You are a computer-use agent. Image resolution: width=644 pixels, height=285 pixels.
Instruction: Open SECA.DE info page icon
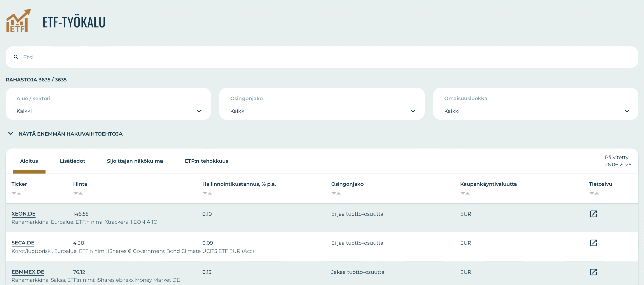[x=593, y=243]
